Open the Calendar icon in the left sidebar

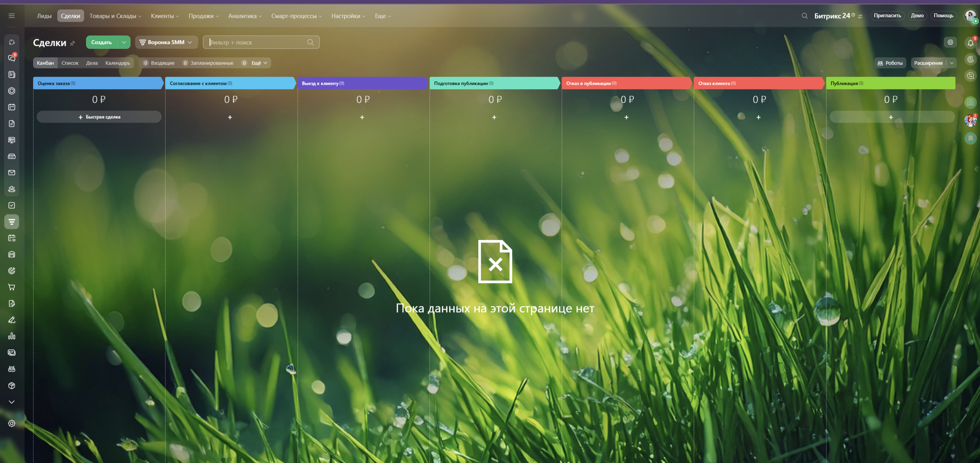coord(12,107)
